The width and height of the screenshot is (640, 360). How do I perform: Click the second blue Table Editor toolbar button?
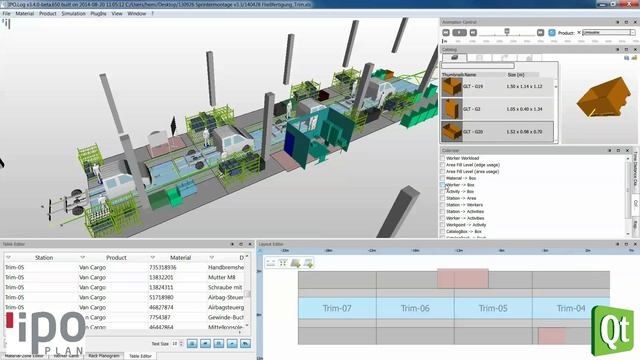tap(205, 344)
